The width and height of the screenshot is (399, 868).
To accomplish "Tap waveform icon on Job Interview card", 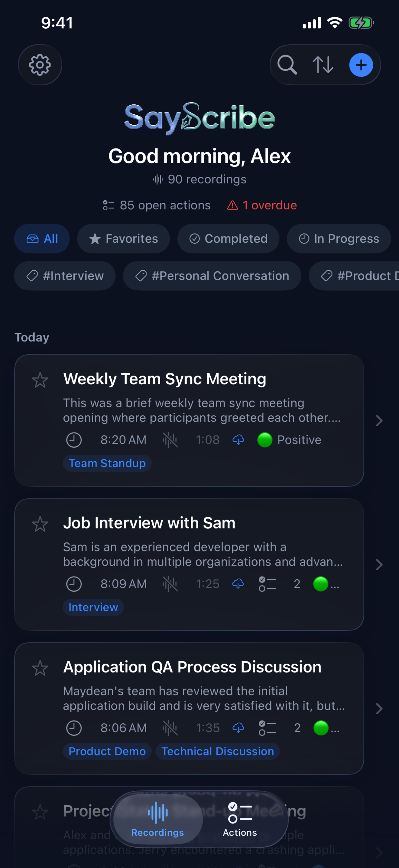I will [170, 584].
